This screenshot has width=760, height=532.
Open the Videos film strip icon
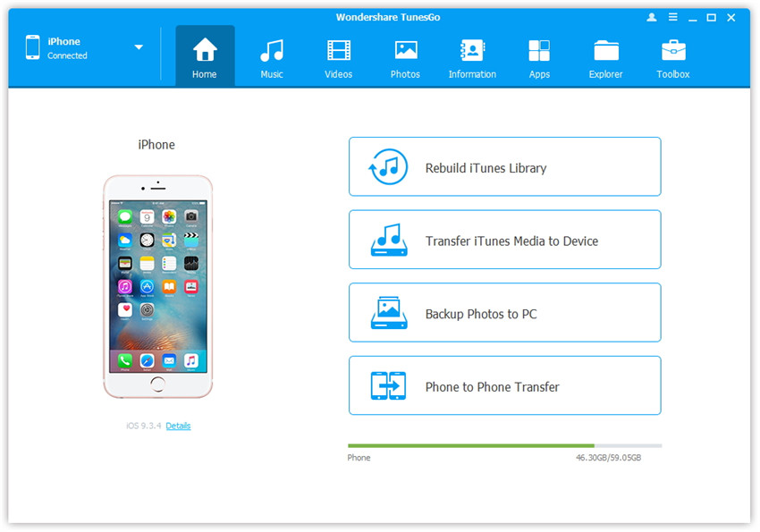tap(338, 52)
